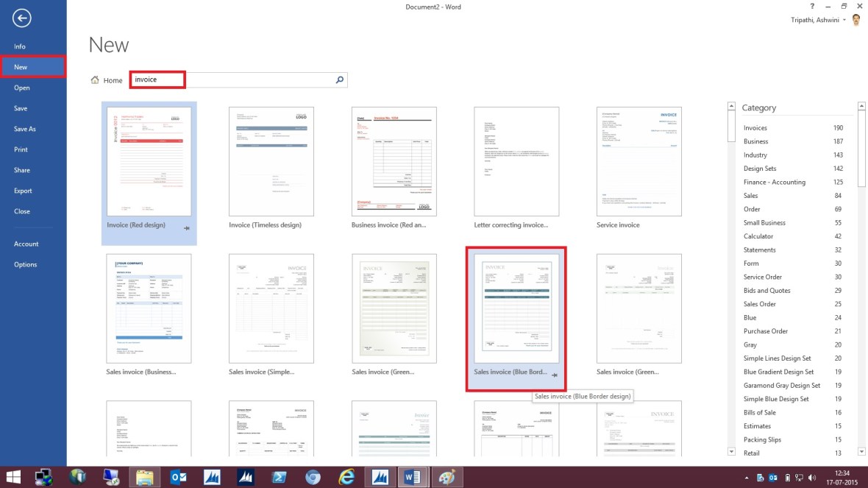868x488 pixels.
Task: Click Options at the bottom of the sidebar
Action: [x=27, y=264]
